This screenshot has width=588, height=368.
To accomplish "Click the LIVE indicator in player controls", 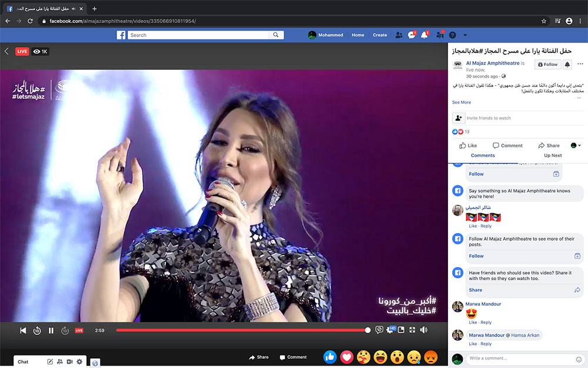I will click(x=79, y=330).
